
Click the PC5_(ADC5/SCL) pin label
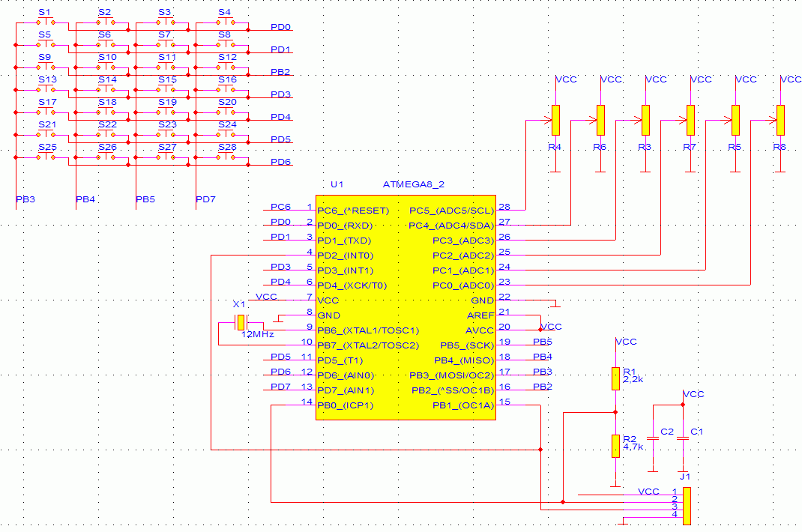point(452,211)
